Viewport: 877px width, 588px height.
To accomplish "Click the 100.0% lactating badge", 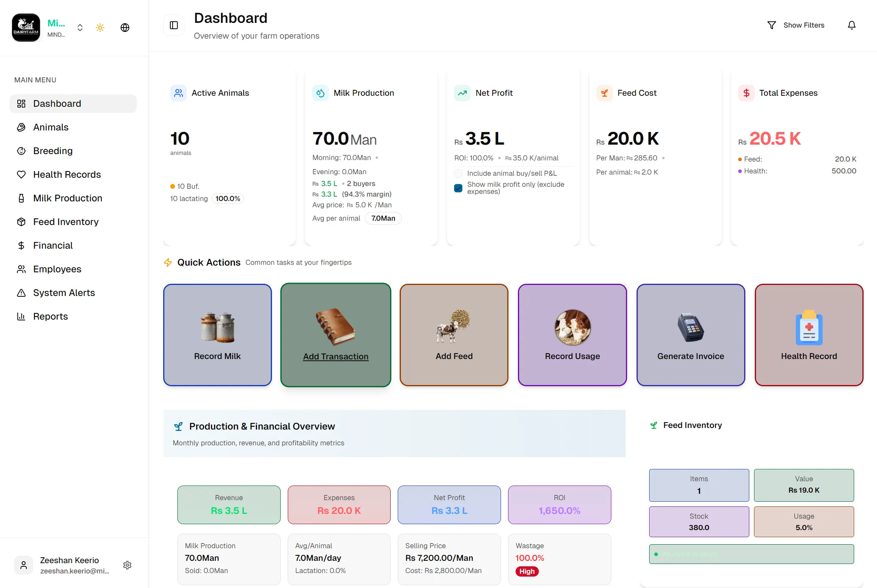I will [228, 199].
